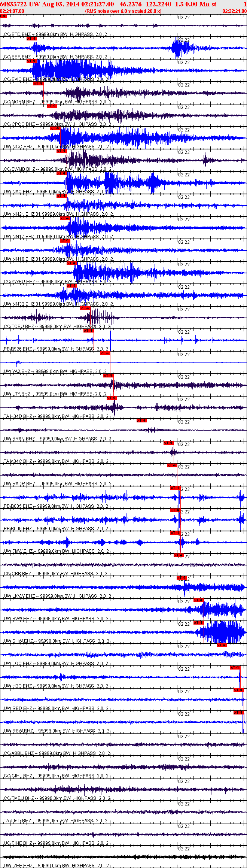Select the 'UW LTY BHZ' station label
The height and width of the screenshot is (868, 247).
pyautogui.click(x=17, y=394)
